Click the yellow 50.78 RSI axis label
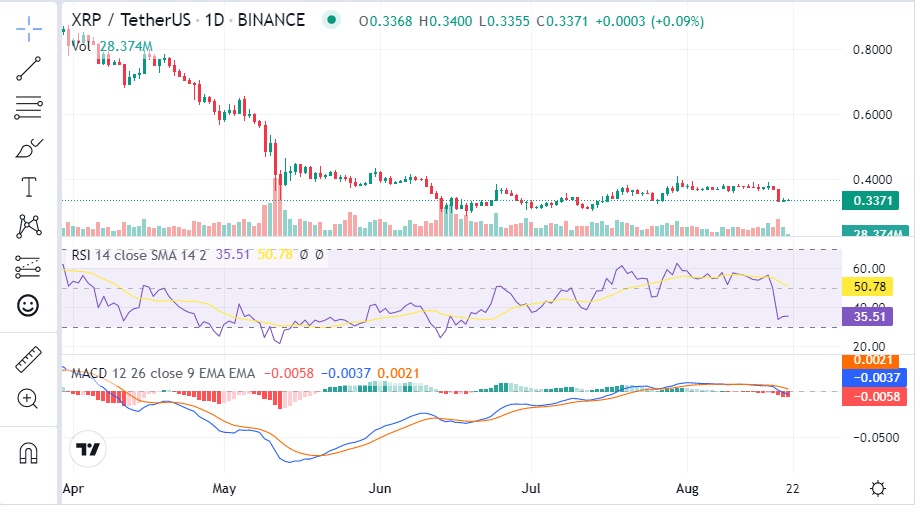The width and height of the screenshot is (921, 511). (868, 287)
